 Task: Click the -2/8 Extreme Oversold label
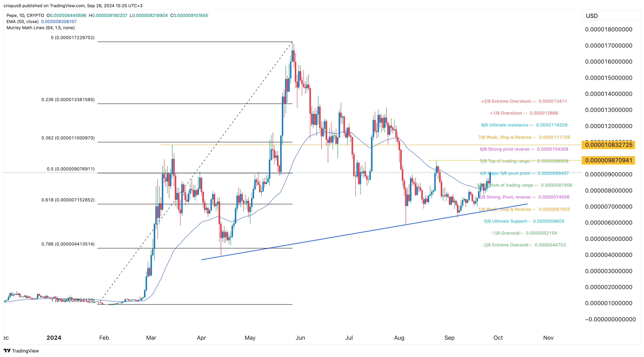pyautogui.click(x=524, y=245)
